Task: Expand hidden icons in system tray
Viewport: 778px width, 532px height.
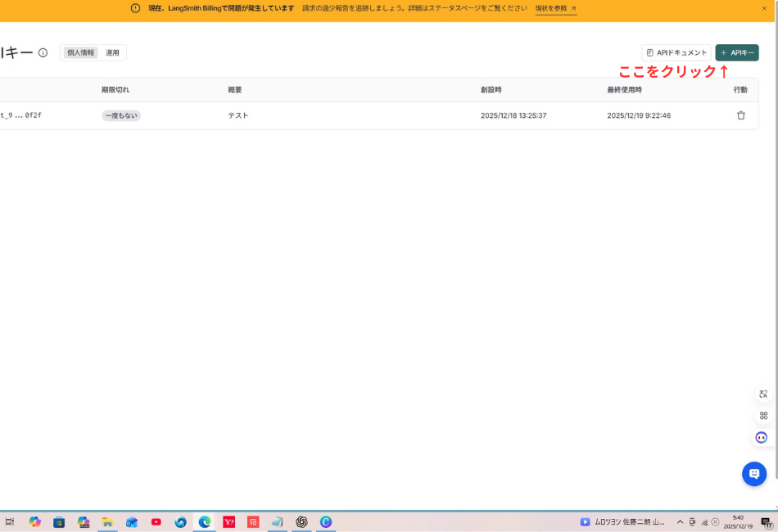Action: (680, 521)
